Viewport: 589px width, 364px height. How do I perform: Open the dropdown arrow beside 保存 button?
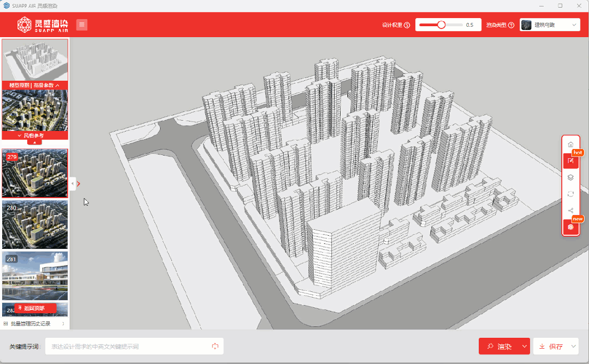[573, 347]
